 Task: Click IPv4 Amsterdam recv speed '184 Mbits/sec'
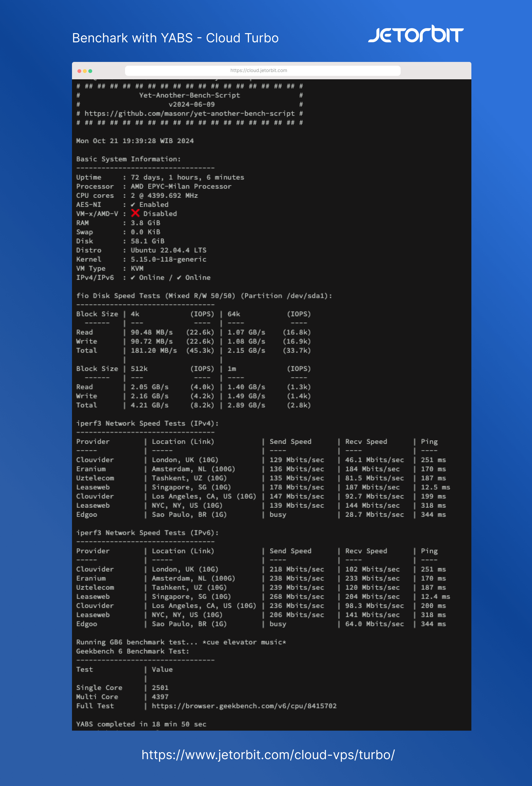tap(373, 469)
